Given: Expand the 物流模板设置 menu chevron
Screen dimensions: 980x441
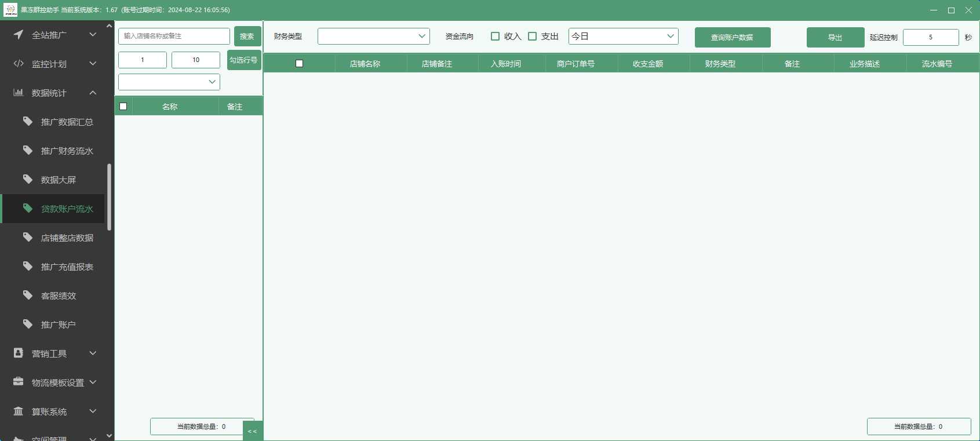Looking at the screenshot, I should [x=93, y=382].
